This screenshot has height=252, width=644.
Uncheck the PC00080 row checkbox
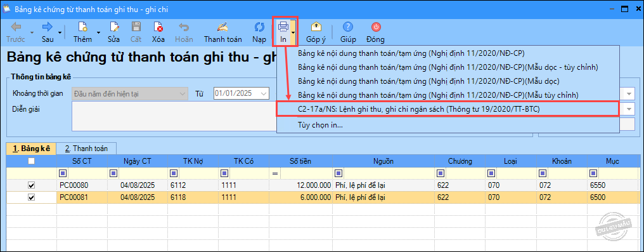(31, 185)
